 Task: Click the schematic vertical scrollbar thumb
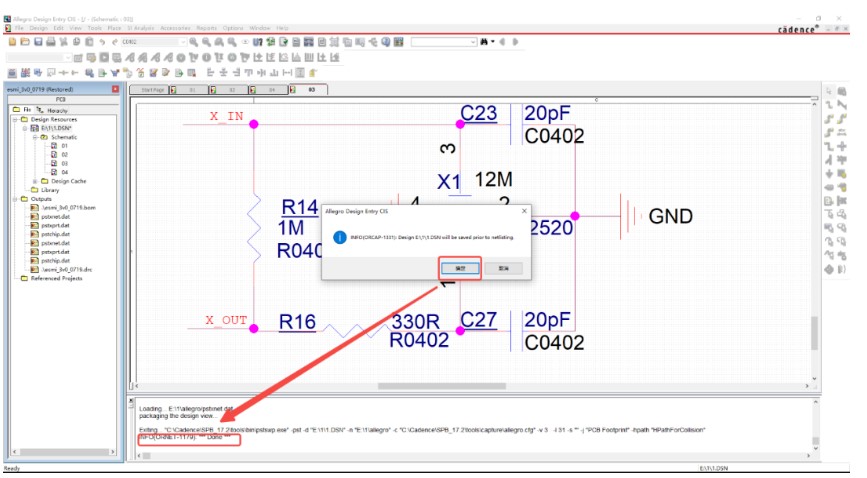[814, 333]
